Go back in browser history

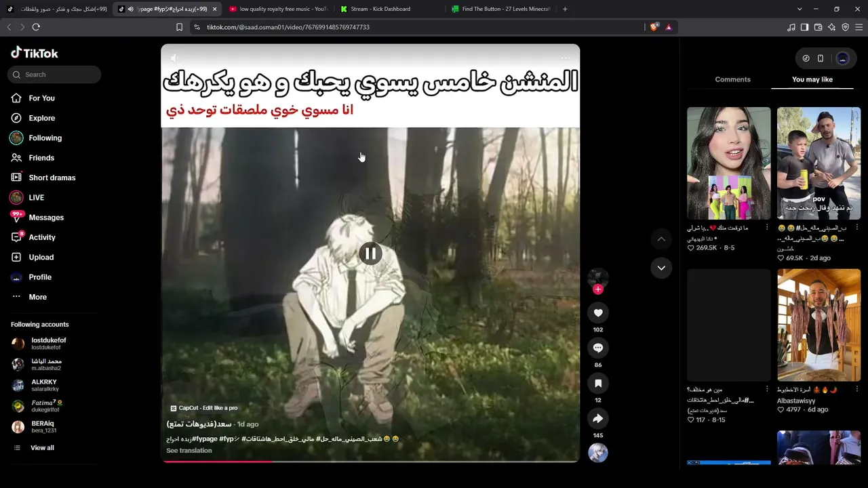(9, 27)
